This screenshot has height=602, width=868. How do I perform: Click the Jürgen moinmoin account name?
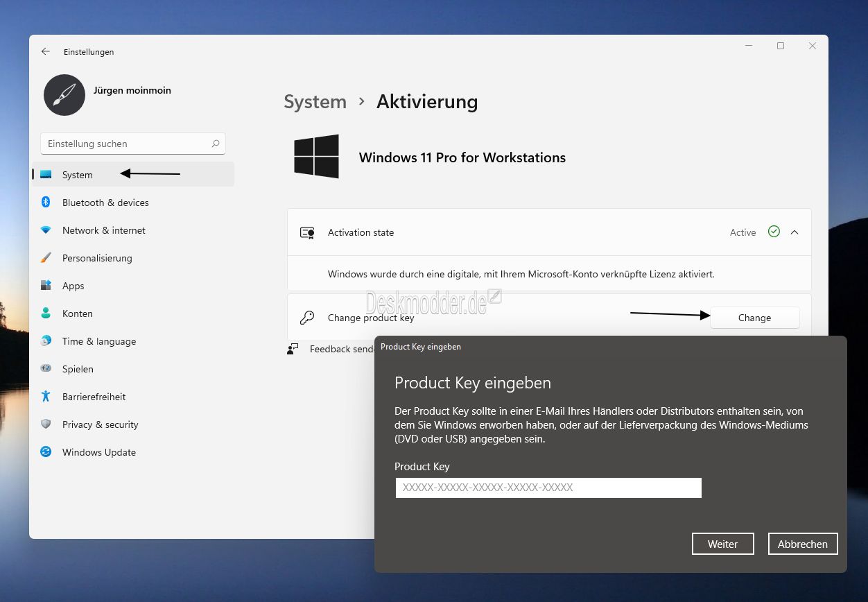pos(132,90)
